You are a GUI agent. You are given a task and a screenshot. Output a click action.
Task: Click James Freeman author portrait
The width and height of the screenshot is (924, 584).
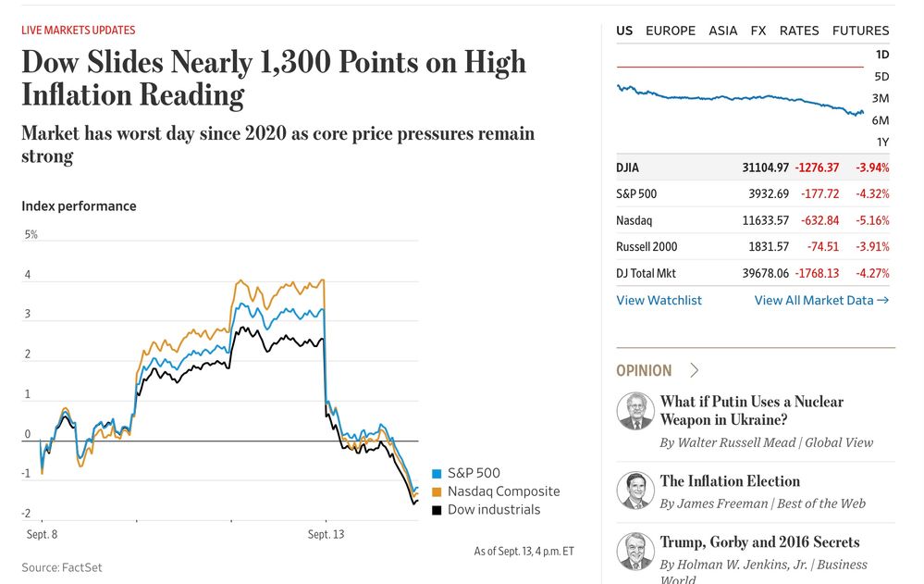[635, 491]
